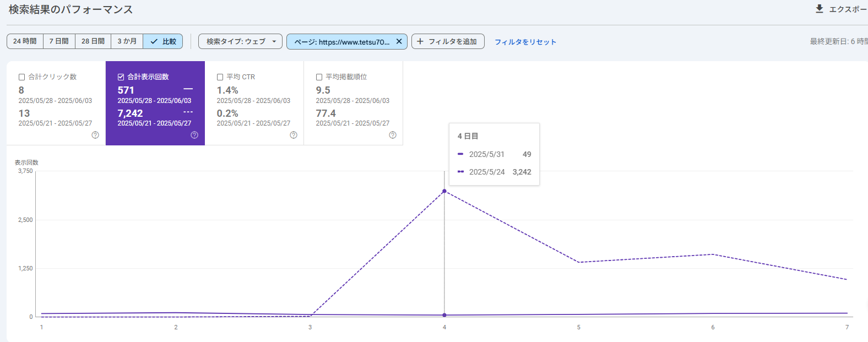Click the 1.4% CTR value
This screenshot has height=342, width=868.
[x=227, y=90]
